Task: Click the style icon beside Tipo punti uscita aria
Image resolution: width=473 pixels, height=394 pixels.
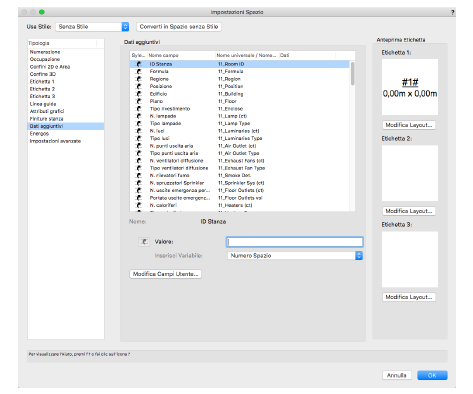Action: 139,153
